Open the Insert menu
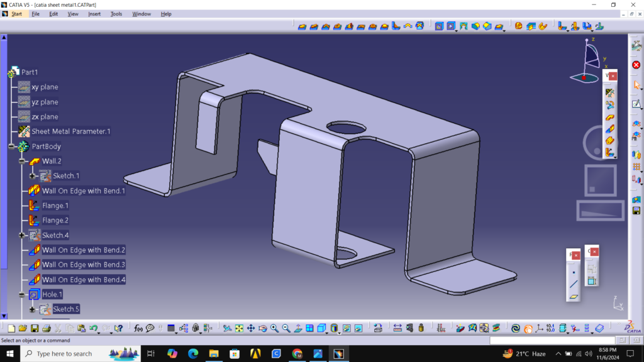The height and width of the screenshot is (362, 644). [x=94, y=14]
